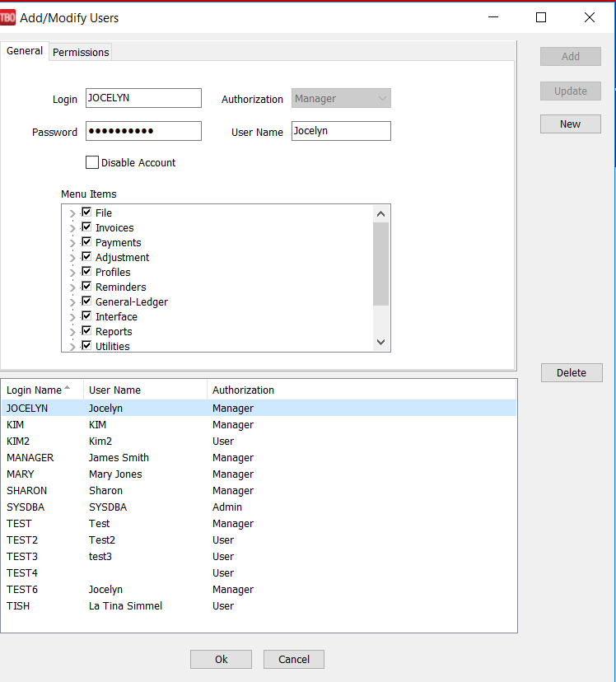Select the TEST6 login row
The image size is (616, 682).
point(259,590)
